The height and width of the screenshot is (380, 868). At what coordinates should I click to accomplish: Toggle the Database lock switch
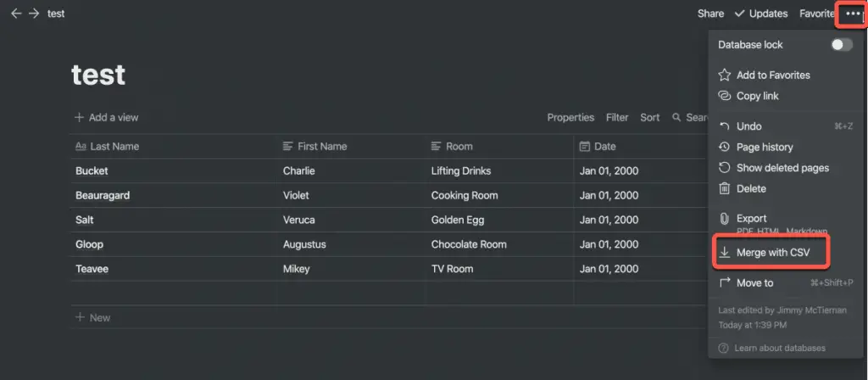842,45
